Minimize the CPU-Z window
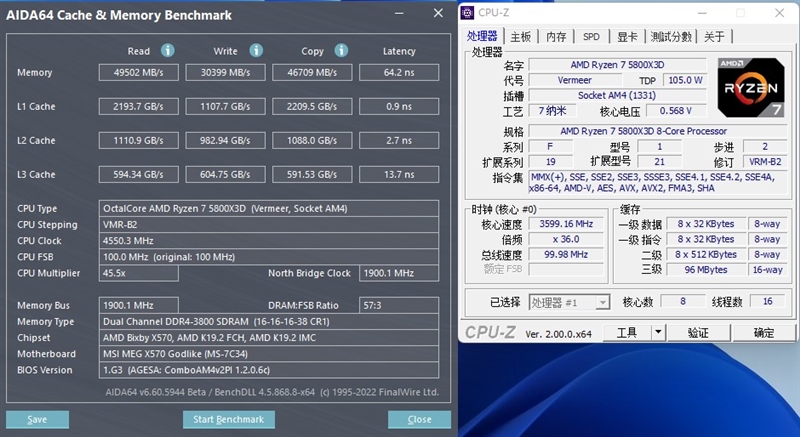The height and width of the screenshot is (437, 800). click(703, 14)
